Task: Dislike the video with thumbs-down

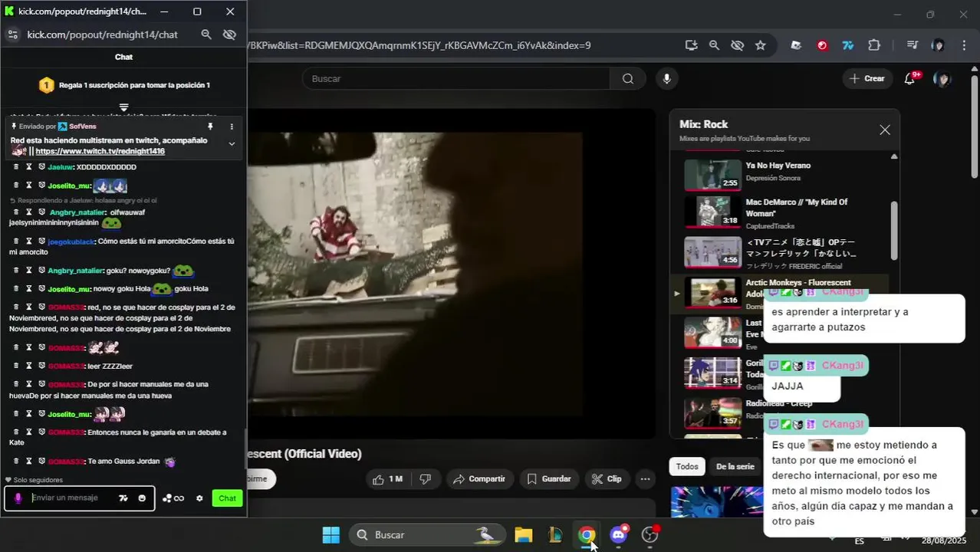Action: (x=425, y=479)
